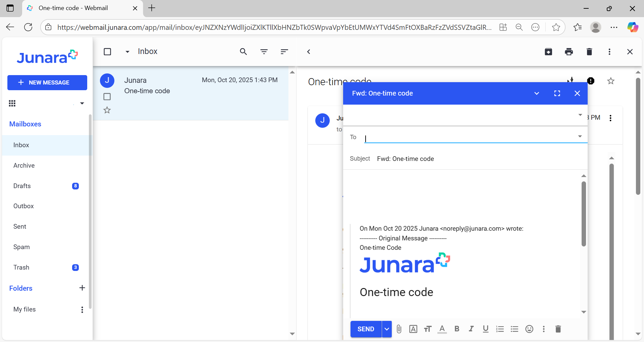
Task: Open the apps grid icon in the sidebar
Action: click(12, 103)
